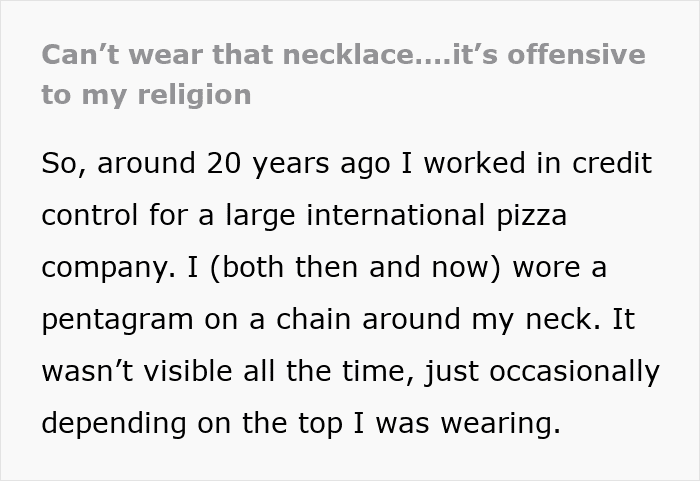Click the word "neck." in the paragraph
Image resolution: width=700 pixels, height=481 pixels.
(563, 319)
